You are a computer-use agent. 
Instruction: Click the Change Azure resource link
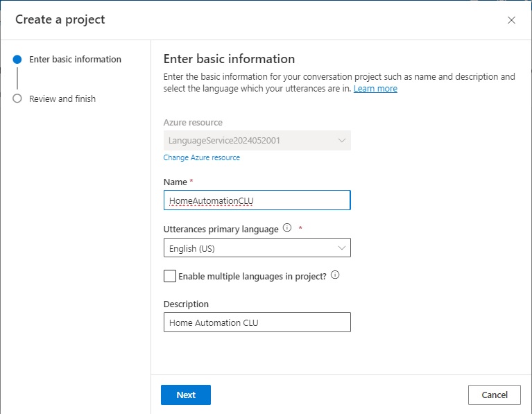pos(201,157)
